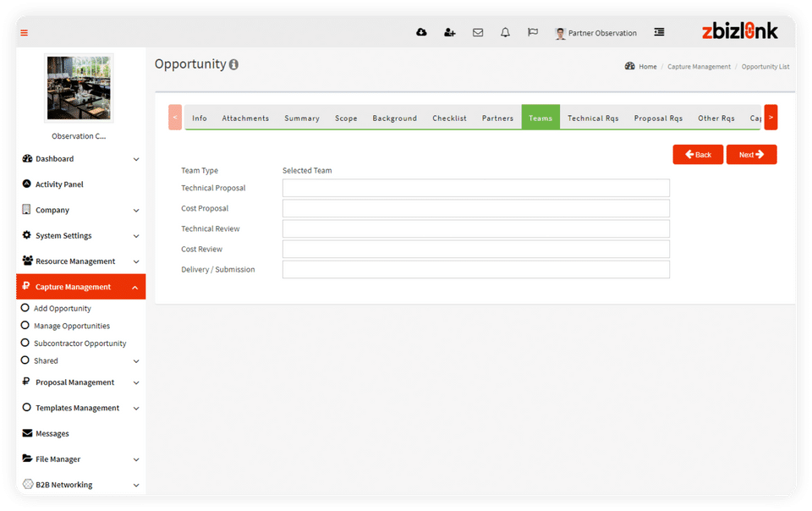Click the Opportunity info icon
812x511 pixels.
(233, 64)
